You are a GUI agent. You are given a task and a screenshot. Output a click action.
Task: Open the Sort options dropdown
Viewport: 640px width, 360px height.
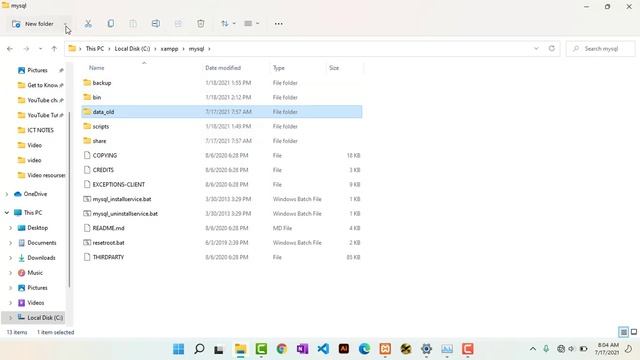[x=228, y=24]
